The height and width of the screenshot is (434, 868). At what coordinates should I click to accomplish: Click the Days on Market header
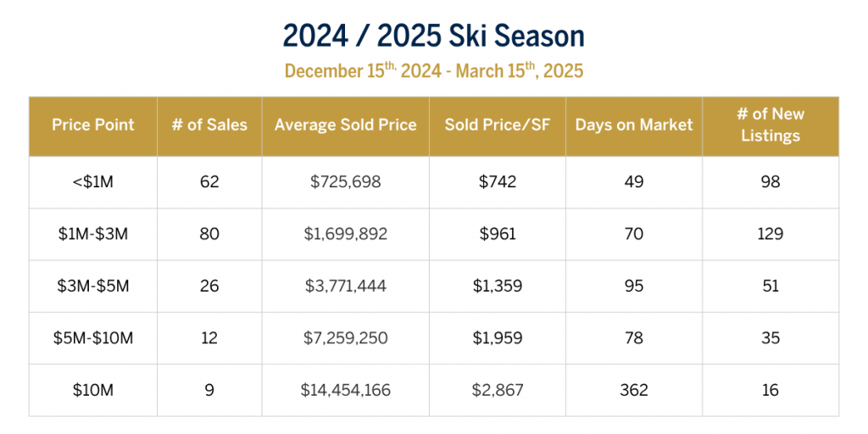click(x=634, y=125)
